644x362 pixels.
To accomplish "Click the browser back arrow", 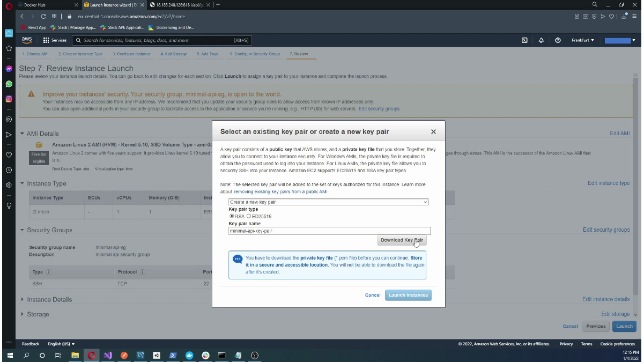I will coord(23,17).
